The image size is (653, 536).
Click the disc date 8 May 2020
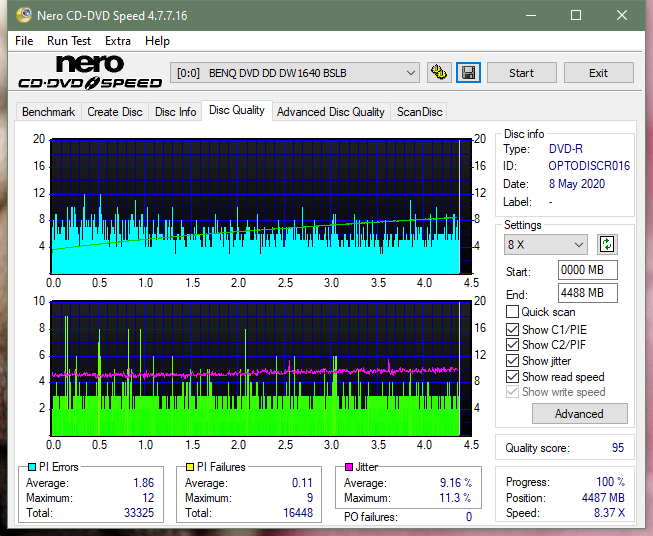[576, 184]
